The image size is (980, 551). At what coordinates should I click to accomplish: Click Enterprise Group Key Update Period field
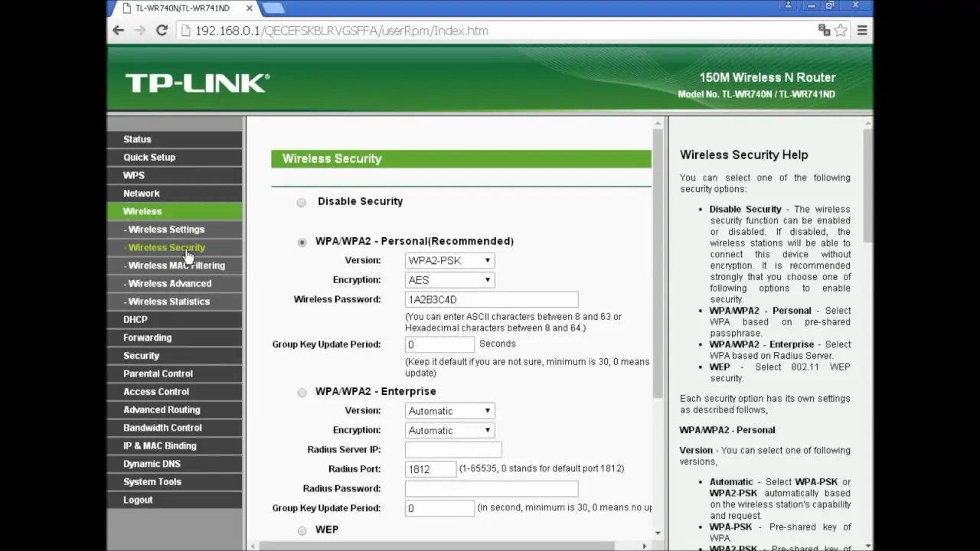[439, 508]
